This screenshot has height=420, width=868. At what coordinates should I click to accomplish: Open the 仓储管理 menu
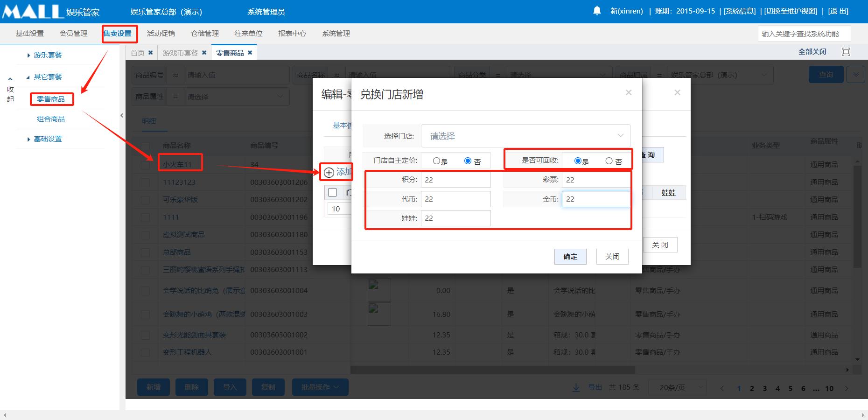[x=205, y=34]
